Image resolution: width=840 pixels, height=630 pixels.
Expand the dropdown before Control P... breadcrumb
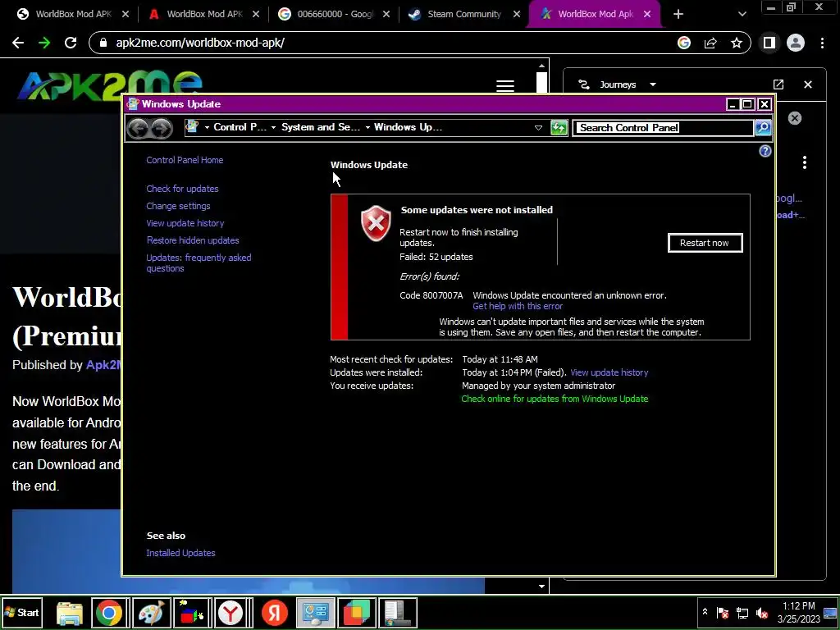207,127
